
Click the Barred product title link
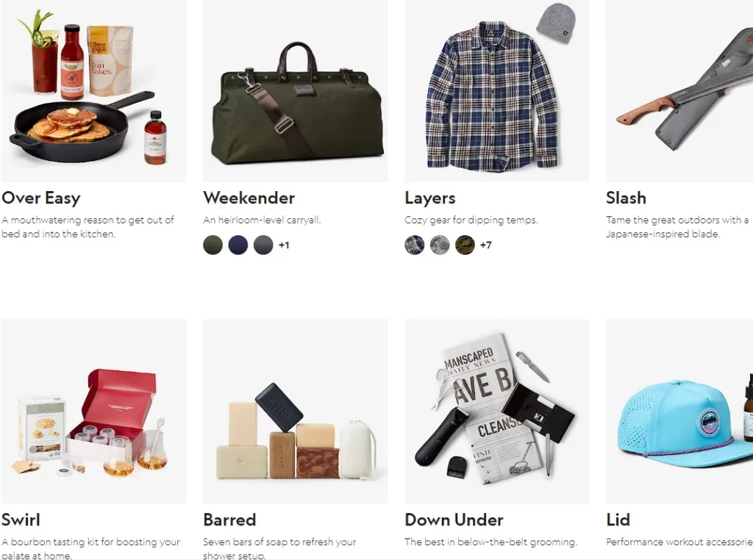point(229,520)
